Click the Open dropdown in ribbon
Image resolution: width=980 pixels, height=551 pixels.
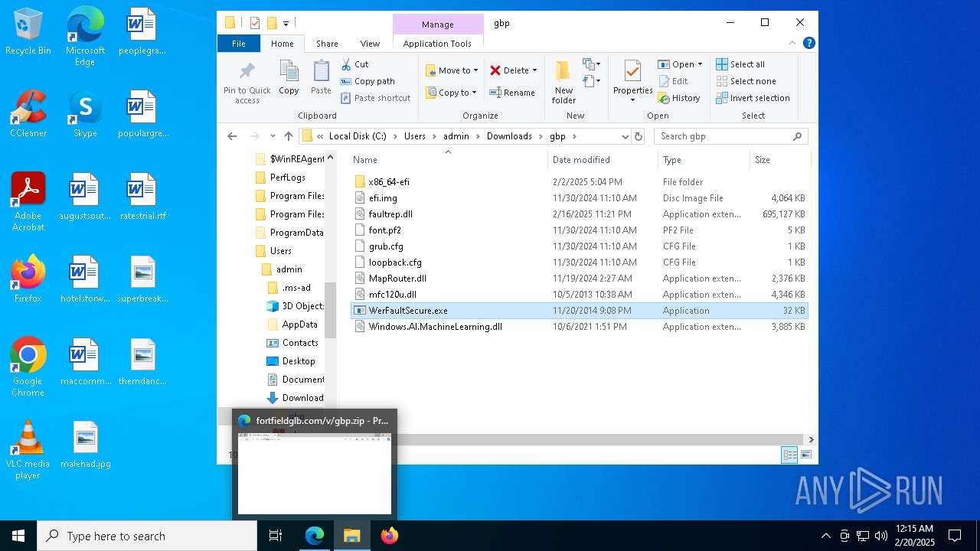point(680,64)
